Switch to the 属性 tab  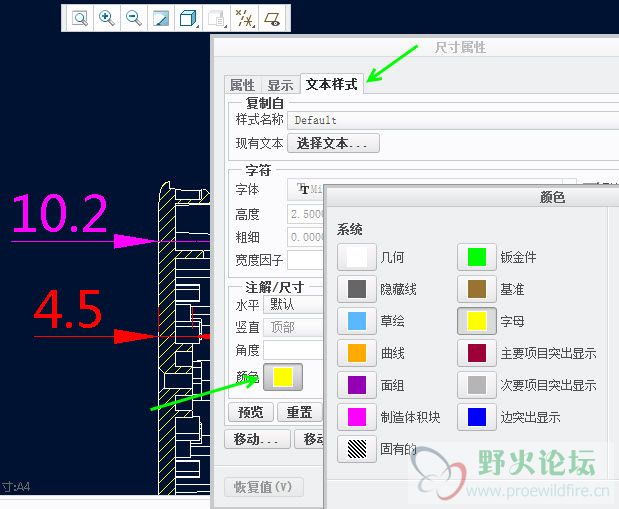click(x=242, y=85)
